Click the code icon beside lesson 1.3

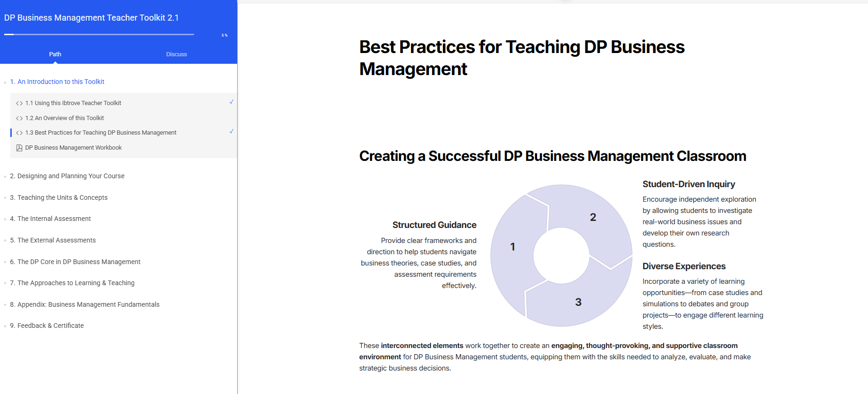tap(19, 133)
